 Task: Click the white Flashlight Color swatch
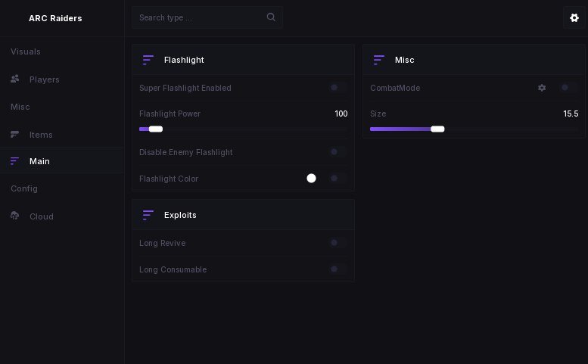[311, 178]
